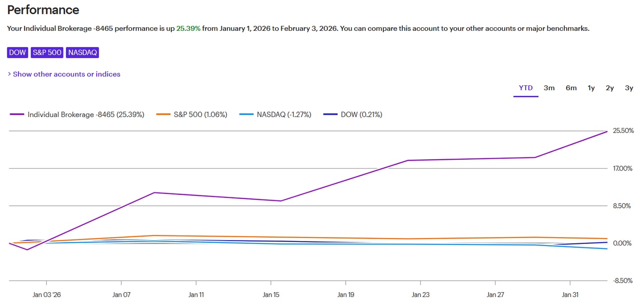Choose the 1y time range
Image resolution: width=644 pixels, height=308 pixels.
[591, 88]
